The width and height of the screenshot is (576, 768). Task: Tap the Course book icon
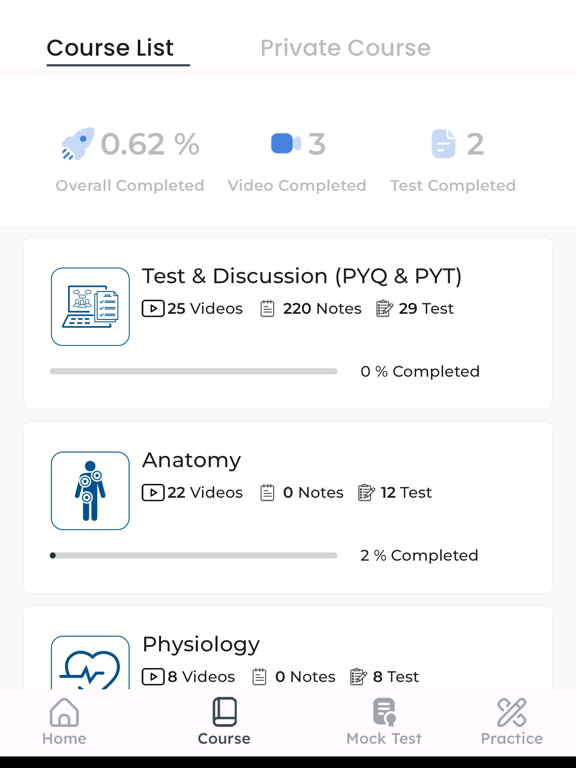pos(224,712)
